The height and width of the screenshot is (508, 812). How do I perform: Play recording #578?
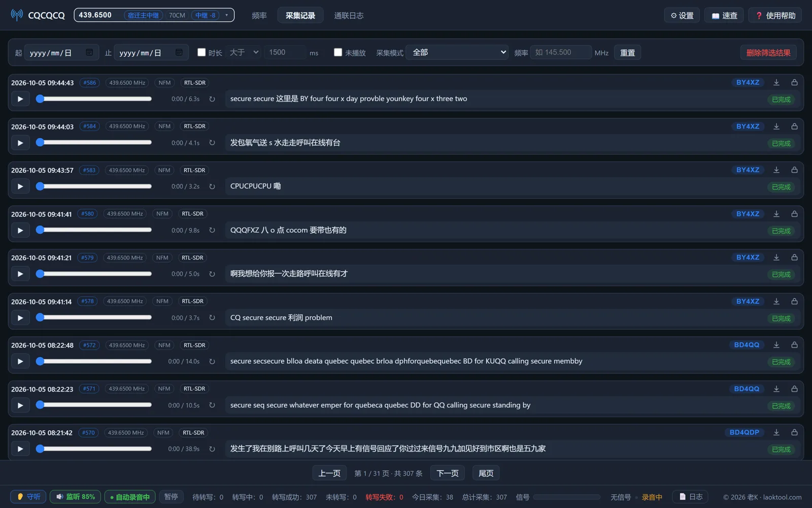(x=20, y=318)
